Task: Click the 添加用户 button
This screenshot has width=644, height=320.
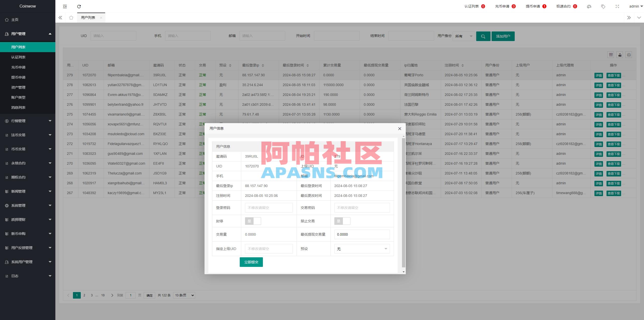Action: (503, 36)
